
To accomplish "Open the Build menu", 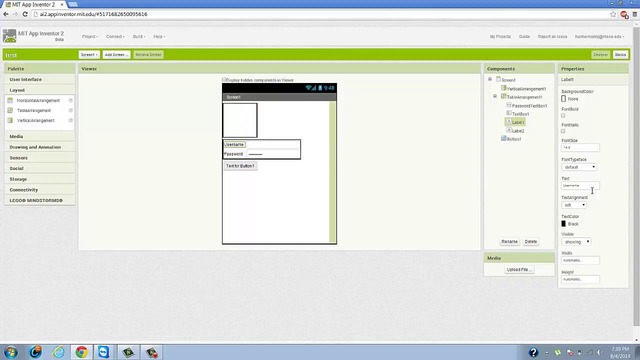I will click(x=139, y=36).
